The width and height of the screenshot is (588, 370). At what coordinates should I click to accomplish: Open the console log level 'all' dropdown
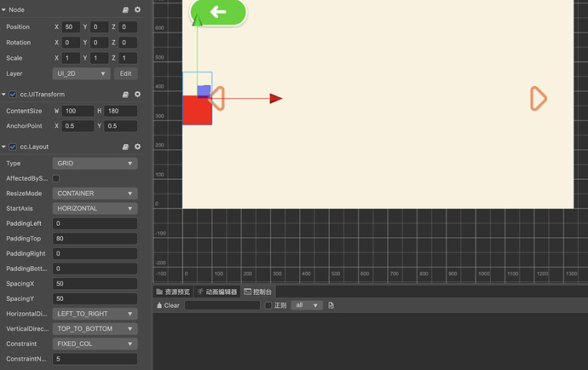point(307,305)
